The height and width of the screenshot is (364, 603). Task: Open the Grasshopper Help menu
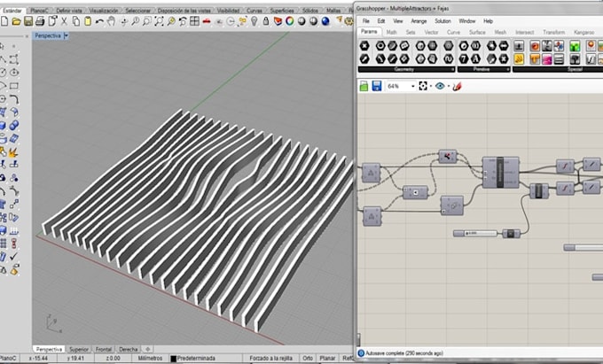488,21
